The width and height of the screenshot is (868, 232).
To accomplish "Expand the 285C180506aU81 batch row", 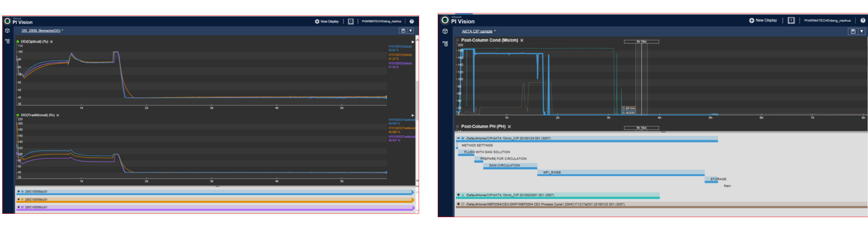I will (x=19, y=192).
